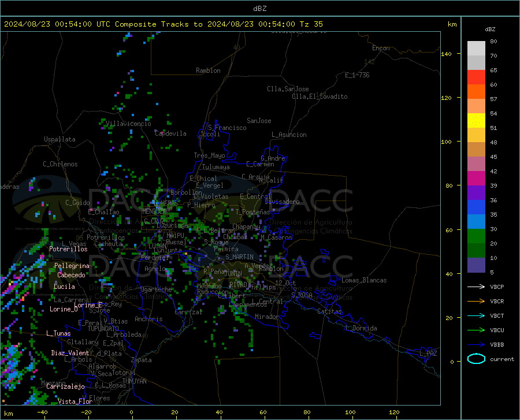Image resolution: width=520 pixels, height=420 pixels.
Task: Click the L_Asuncion label
Action: click(289, 135)
